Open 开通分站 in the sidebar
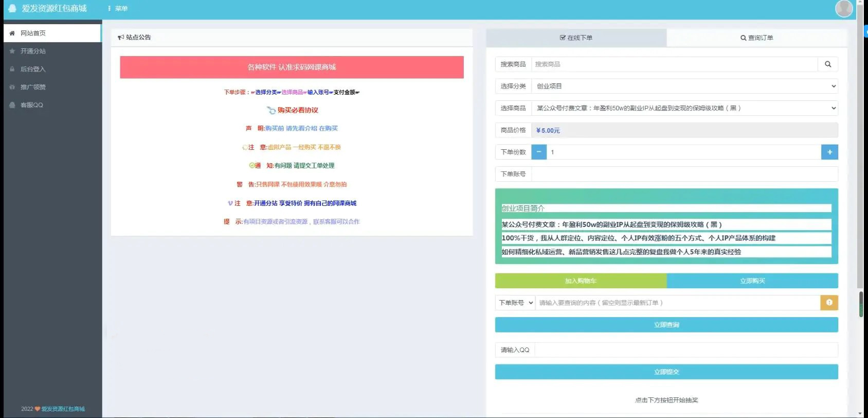This screenshot has height=418, width=868. tap(33, 51)
